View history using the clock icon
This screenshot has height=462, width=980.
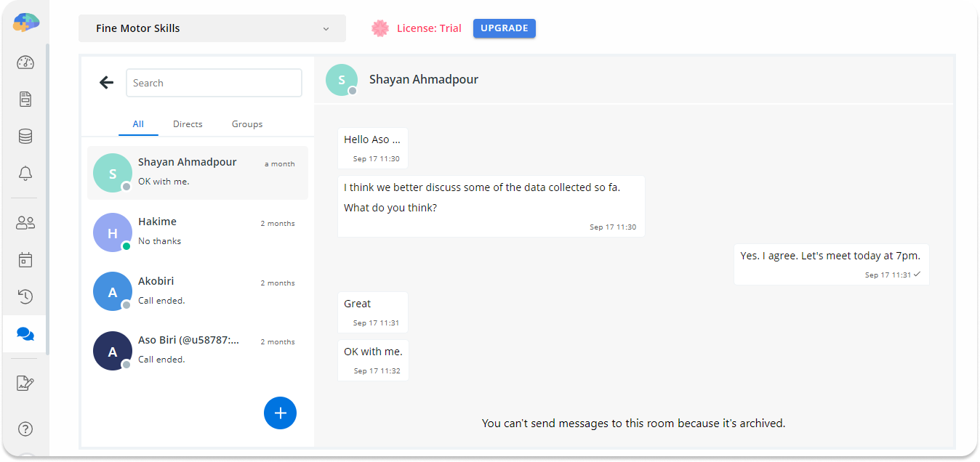[x=25, y=296]
